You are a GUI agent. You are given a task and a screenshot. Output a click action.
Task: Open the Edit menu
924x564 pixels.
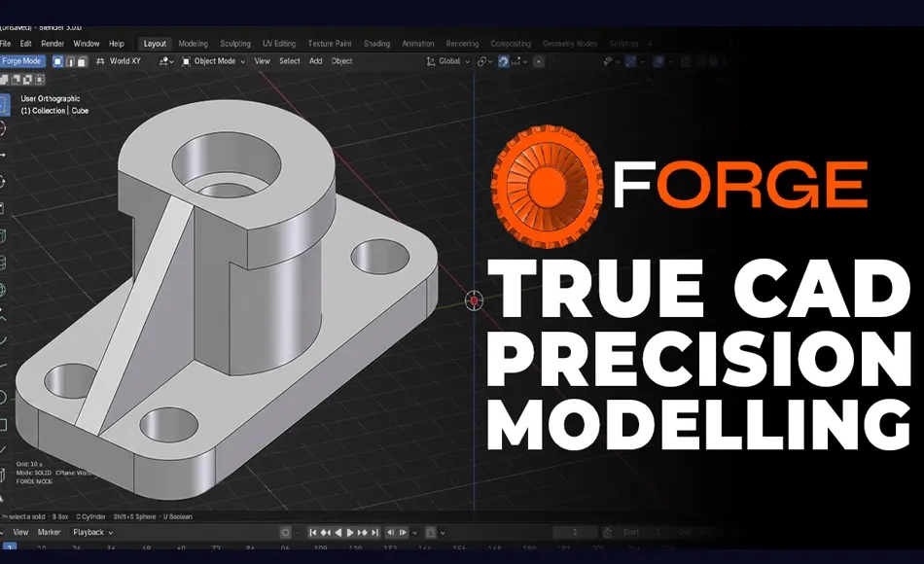coord(26,44)
